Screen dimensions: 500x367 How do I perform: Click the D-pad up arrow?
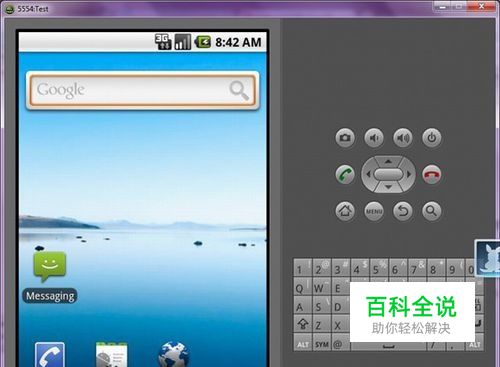pyautogui.click(x=388, y=161)
